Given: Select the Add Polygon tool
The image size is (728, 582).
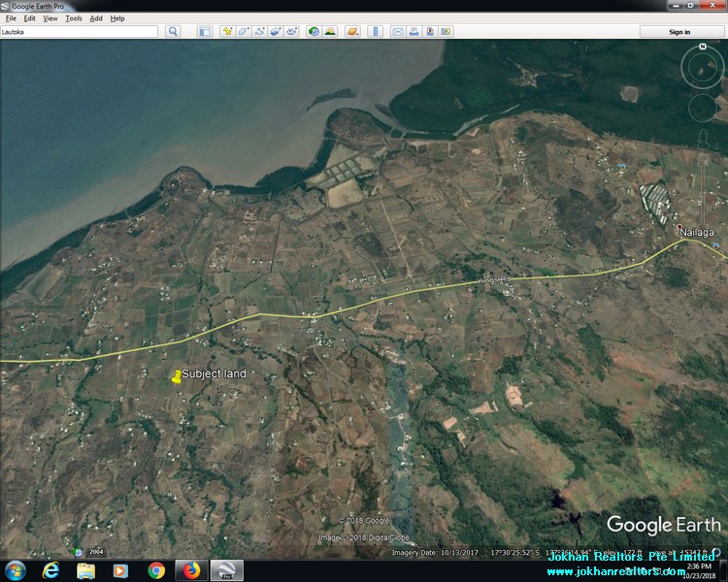Looking at the screenshot, I should [x=244, y=31].
